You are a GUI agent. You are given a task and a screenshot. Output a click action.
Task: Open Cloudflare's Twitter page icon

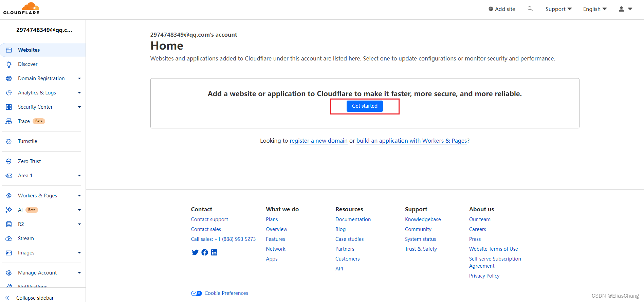(195, 252)
